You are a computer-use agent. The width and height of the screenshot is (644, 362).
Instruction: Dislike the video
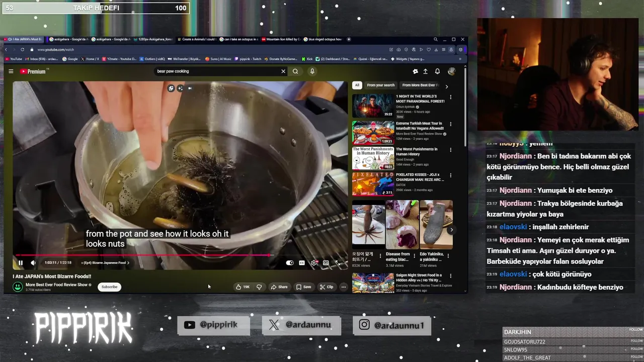pyautogui.click(x=259, y=287)
